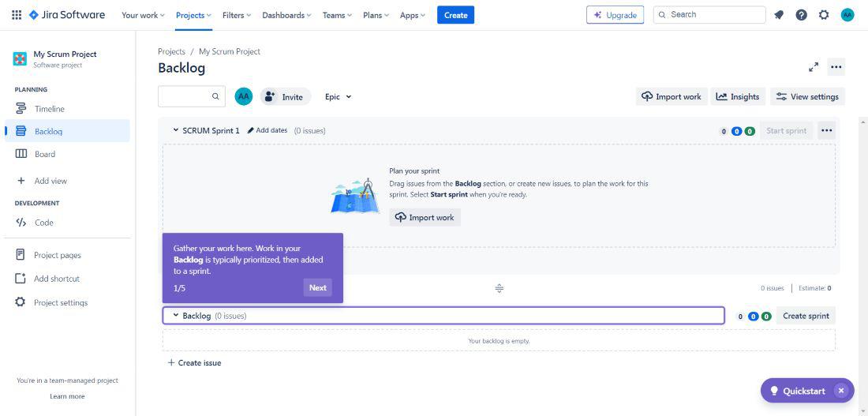The width and height of the screenshot is (868, 416).
Task: Click the magnifier icon in backlog search
Action: (x=215, y=96)
